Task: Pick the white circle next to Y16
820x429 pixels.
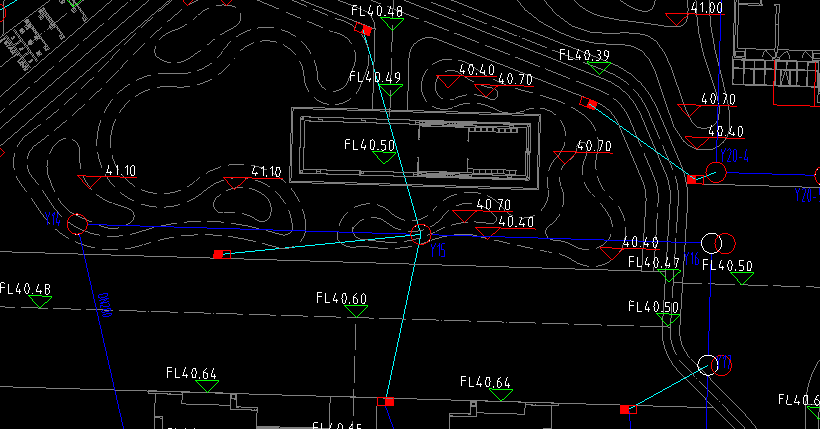Action: point(711,243)
